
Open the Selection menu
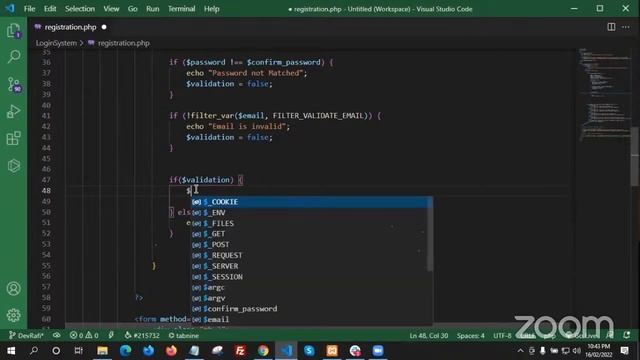click(x=80, y=9)
